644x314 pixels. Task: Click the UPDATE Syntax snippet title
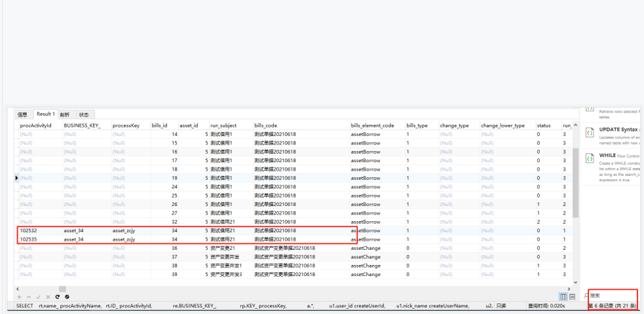click(618, 130)
